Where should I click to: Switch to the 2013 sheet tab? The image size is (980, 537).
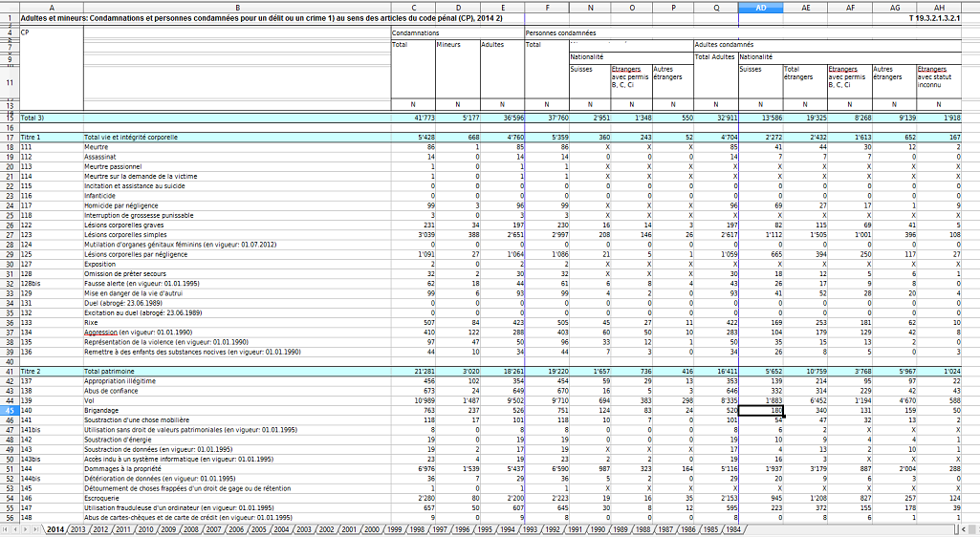(x=77, y=529)
